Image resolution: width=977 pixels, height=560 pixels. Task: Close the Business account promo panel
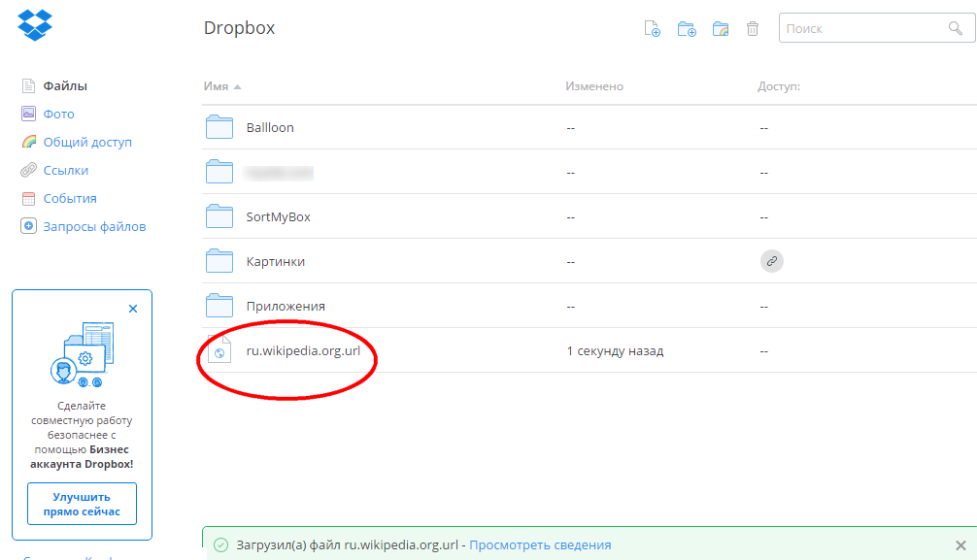(x=133, y=309)
